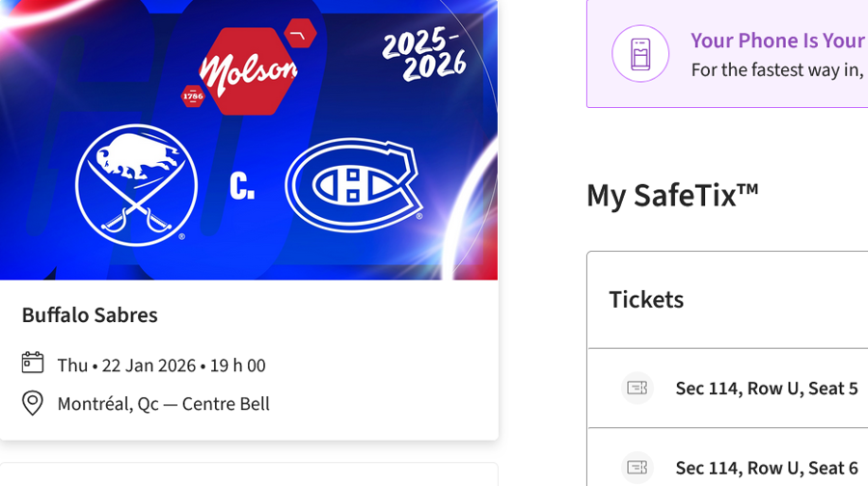Viewport: 868px width, 486px height.
Task: Click the Montreal Canadiens team logo
Action: [x=351, y=185]
